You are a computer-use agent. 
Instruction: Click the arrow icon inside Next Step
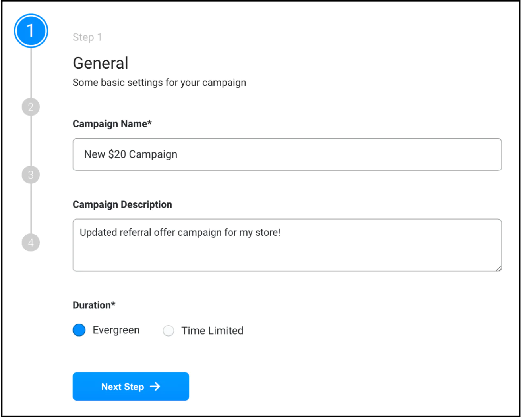[155, 386]
